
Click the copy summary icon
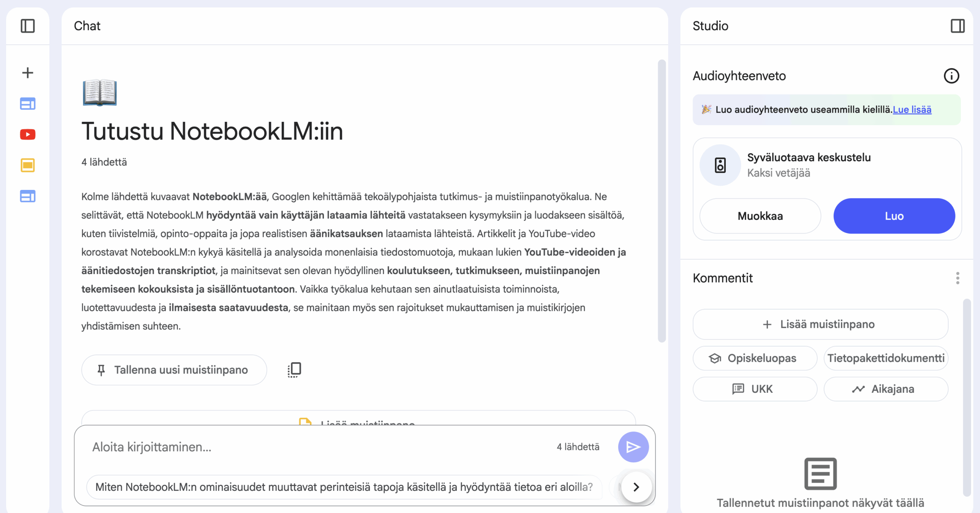[294, 370]
